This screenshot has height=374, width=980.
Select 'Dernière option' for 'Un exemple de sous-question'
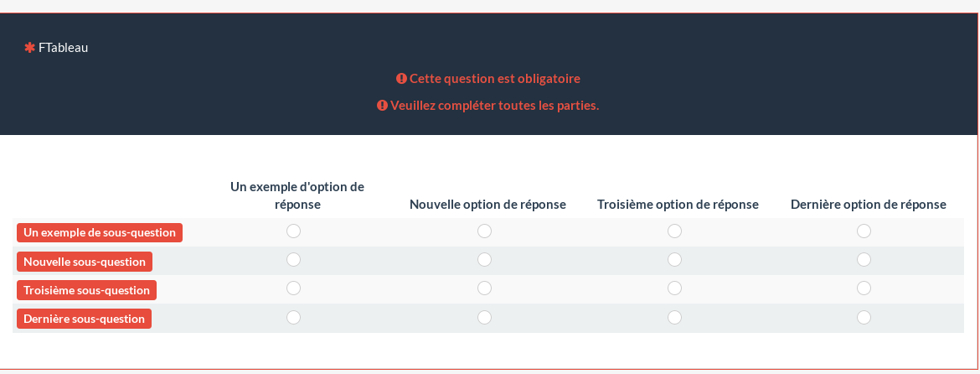[864, 231]
